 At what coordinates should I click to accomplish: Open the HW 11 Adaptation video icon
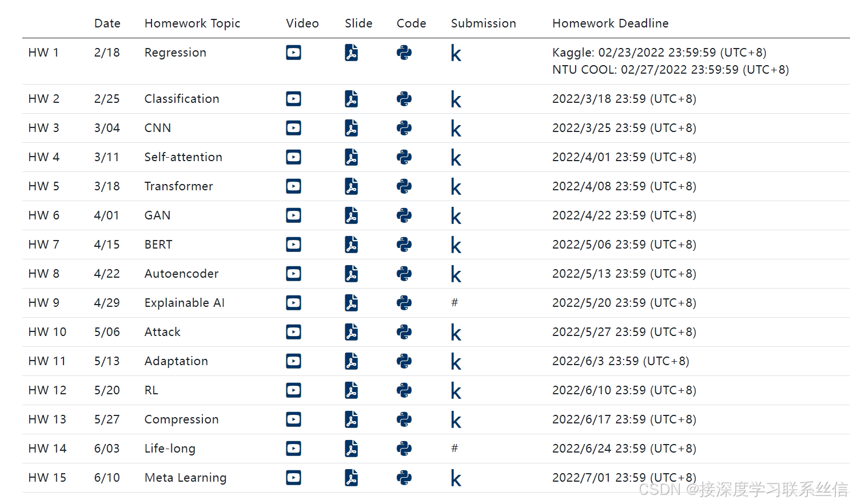coord(293,361)
